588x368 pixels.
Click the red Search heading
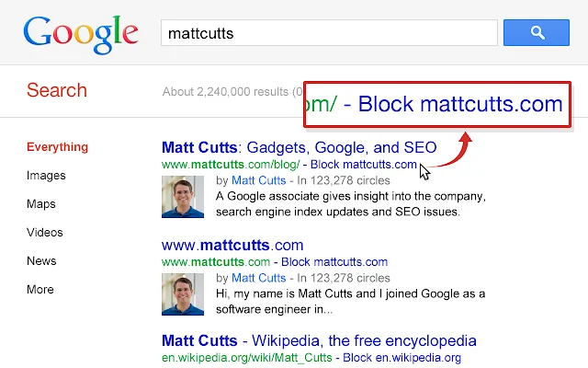click(57, 90)
